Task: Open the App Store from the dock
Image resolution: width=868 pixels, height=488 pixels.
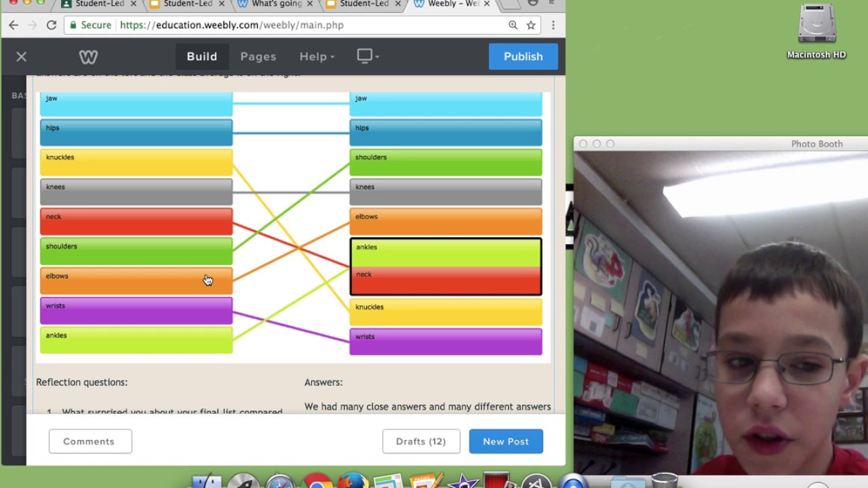Action: pyautogui.click(x=536, y=481)
